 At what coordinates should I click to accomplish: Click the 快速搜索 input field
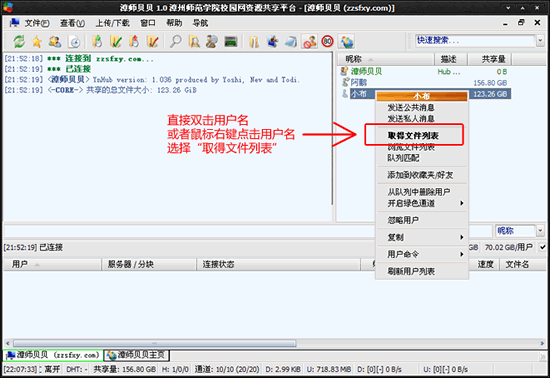475,41
